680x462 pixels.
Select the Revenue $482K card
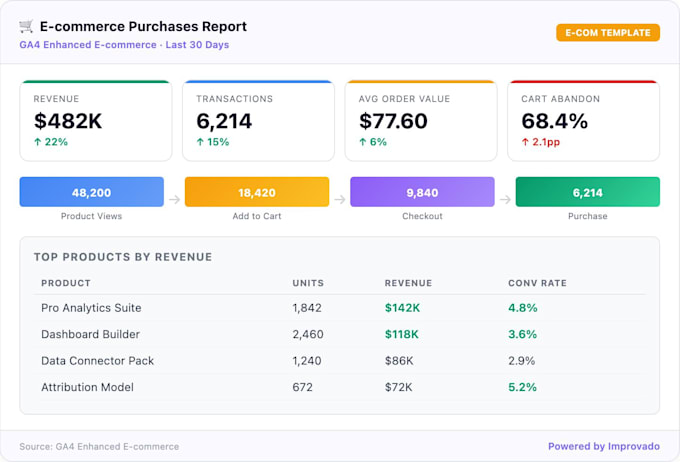[x=96, y=121]
